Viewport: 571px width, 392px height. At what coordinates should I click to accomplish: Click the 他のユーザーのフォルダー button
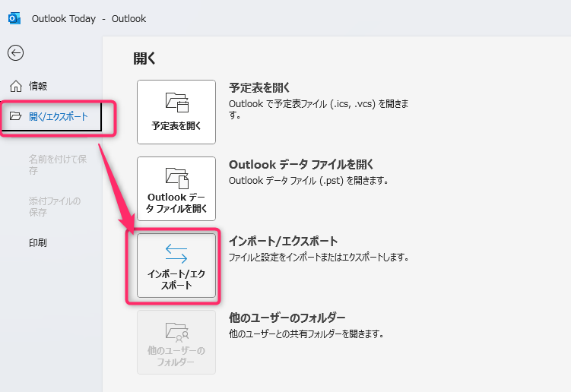point(176,342)
